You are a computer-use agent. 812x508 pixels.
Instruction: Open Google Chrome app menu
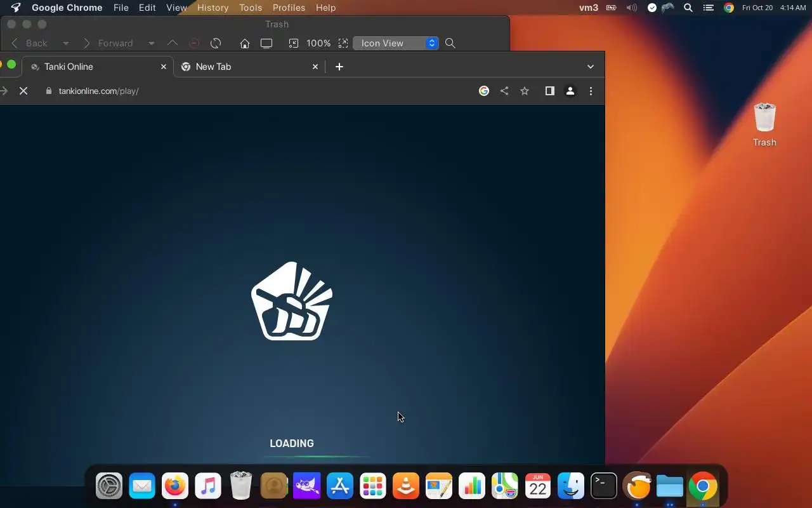pos(67,8)
